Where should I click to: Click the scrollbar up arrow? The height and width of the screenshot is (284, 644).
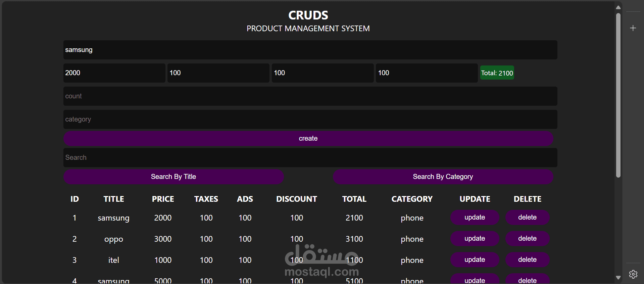click(x=618, y=7)
